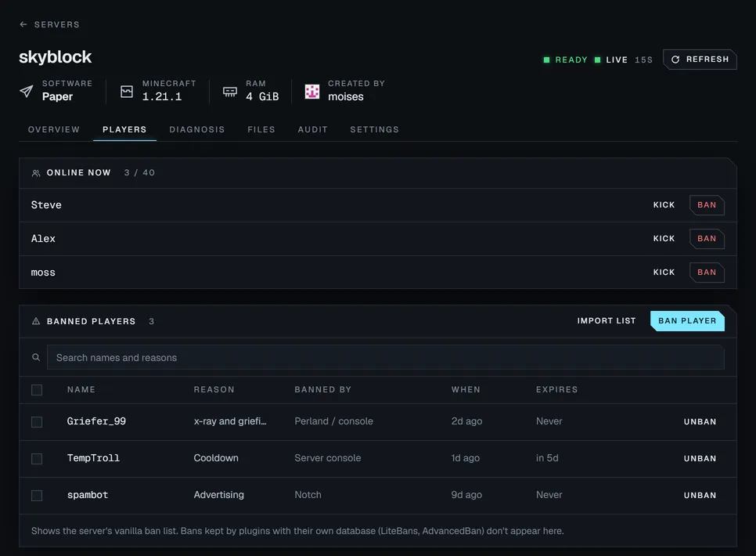This screenshot has width=756, height=556.
Task: Click the NAME column header
Action: pos(81,389)
